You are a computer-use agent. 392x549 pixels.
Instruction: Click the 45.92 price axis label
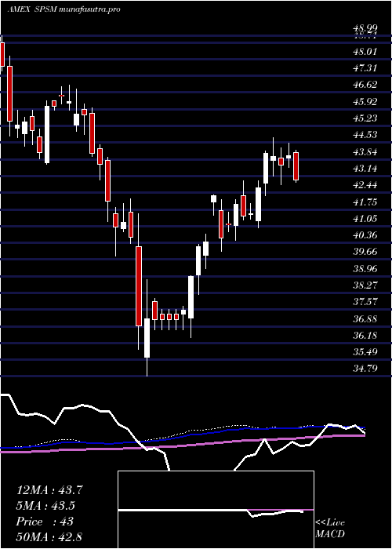click(365, 101)
